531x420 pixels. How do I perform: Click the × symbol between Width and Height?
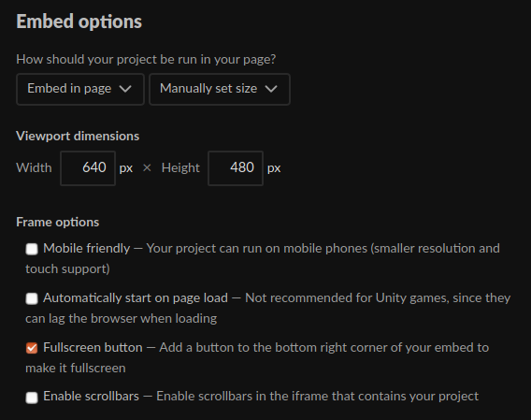147,167
